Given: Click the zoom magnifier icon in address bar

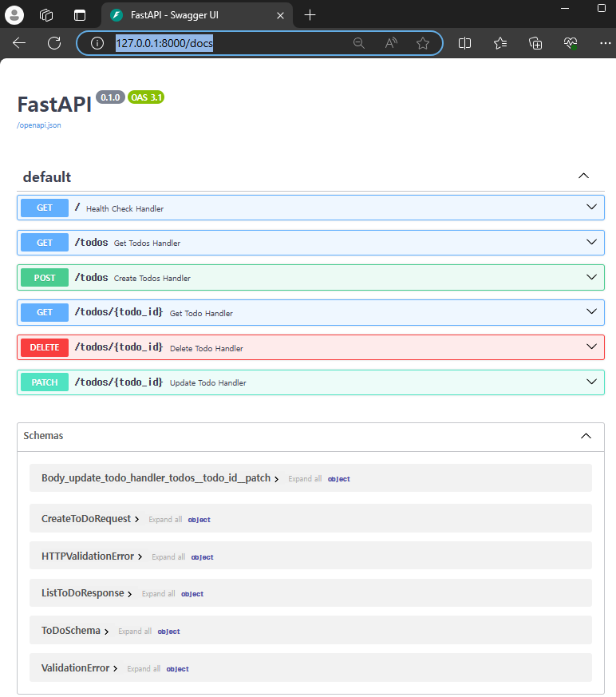Looking at the screenshot, I should (x=359, y=43).
